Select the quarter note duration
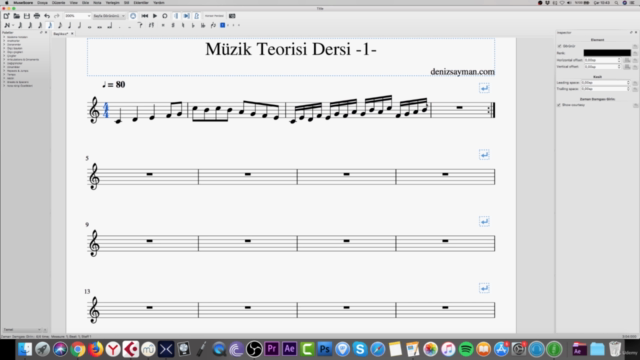 [x=69, y=25]
